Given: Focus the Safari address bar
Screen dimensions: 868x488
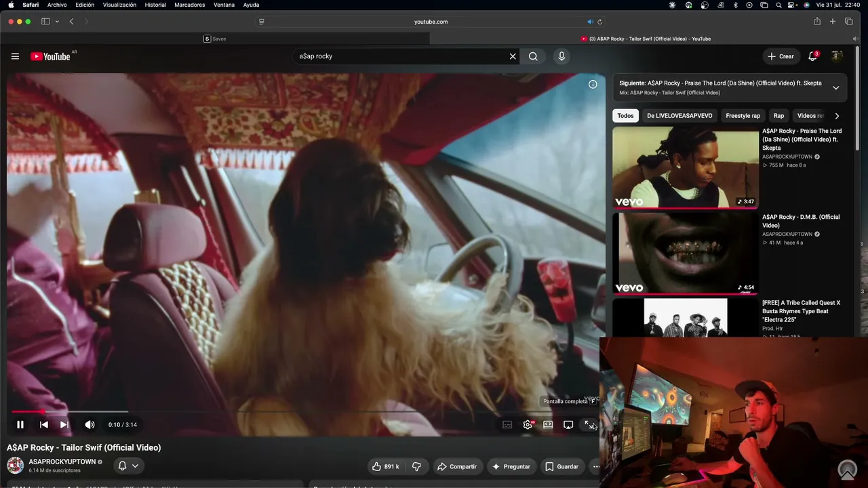Looking at the screenshot, I should tap(431, 22).
